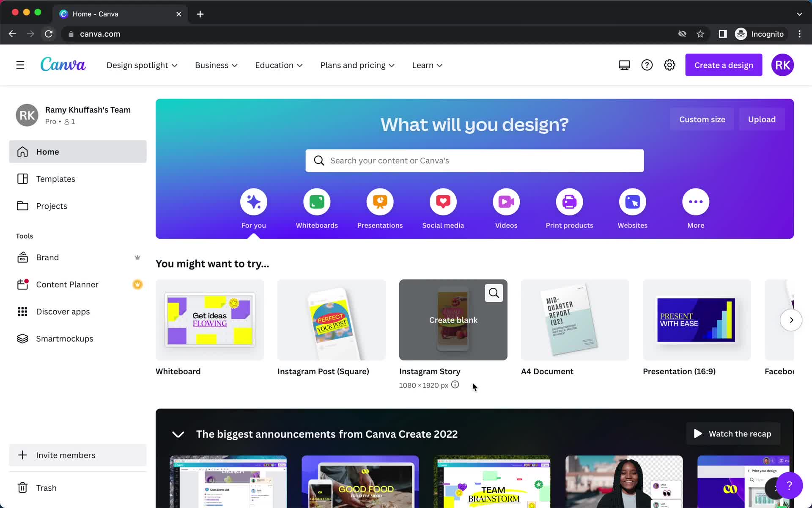Image resolution: width=812 pixels, height=508 pixels.
Task: Select the Whiteboards category icon
Action: pyautogui.click(x=317, y=202)
